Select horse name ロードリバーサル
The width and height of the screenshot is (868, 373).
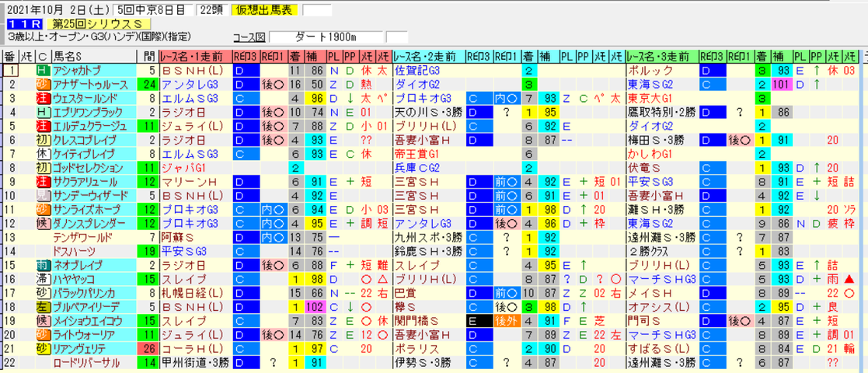(85, 362)
